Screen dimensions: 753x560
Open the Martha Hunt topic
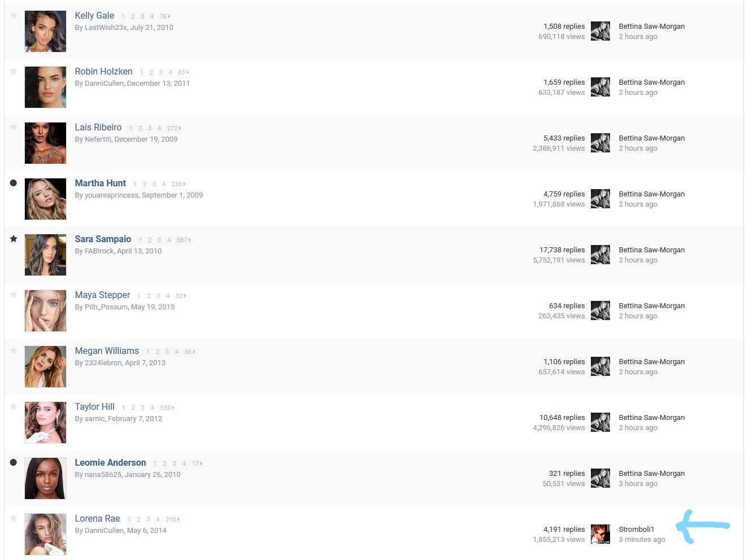tap(101, 183)
